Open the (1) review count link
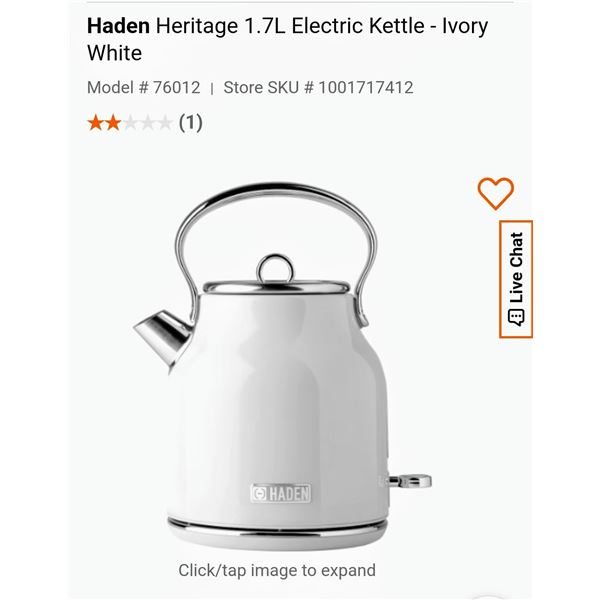 (x=191, y=123)
